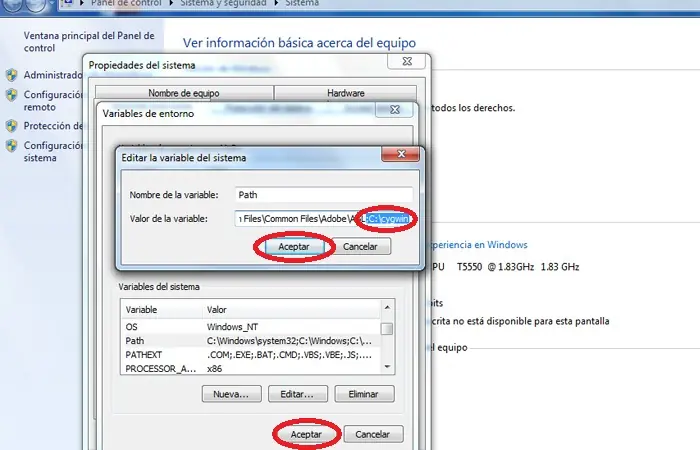Click Cancelar in Variables de entorno dialog

click(373, 434)
